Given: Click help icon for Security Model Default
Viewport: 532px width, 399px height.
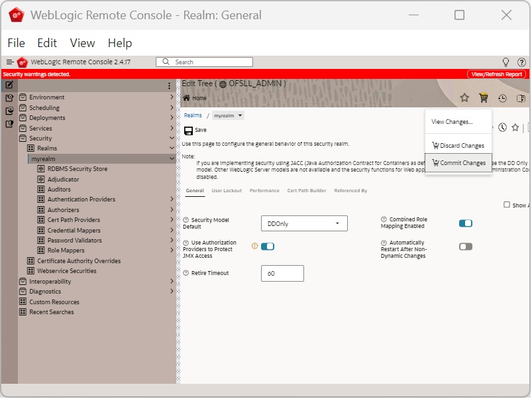Looking at the screenshot, I should [186, 220].
